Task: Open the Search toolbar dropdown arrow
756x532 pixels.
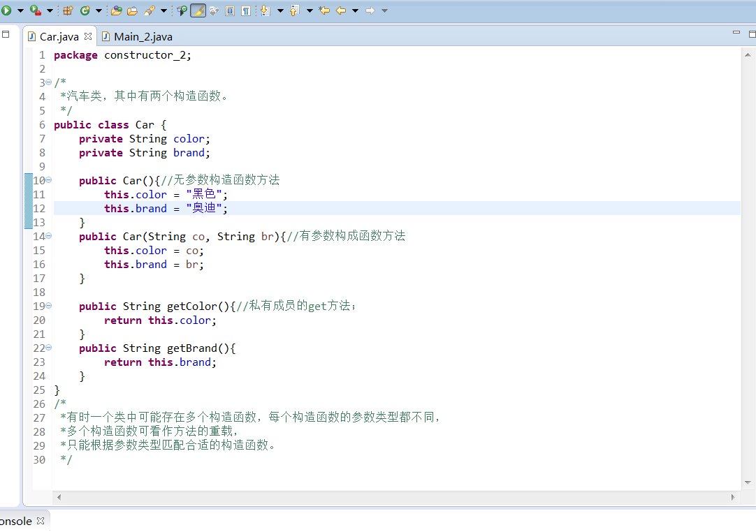Action: [x=163, y=10]
